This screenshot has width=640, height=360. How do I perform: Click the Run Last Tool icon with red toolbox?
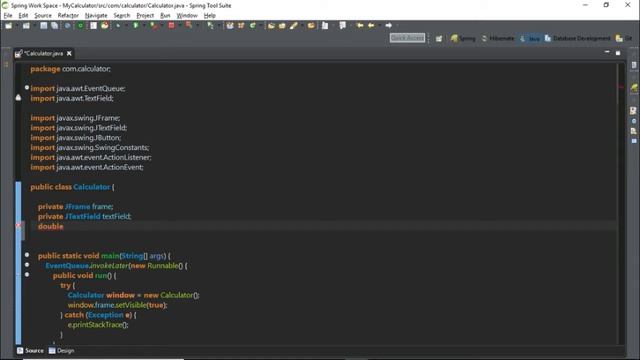153,26
